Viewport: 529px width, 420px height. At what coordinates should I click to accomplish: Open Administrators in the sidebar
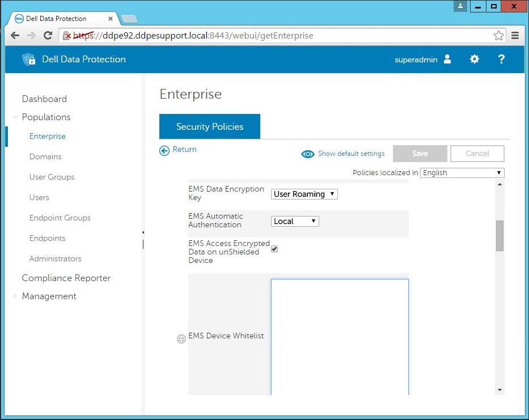point(55,259)
